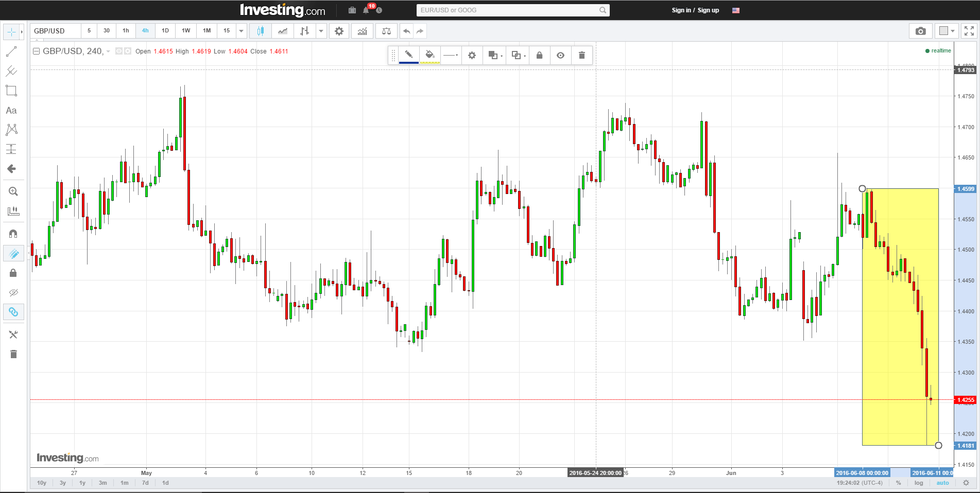
Task: Select the crosshair cursor tool
Action: coord(11,32)
